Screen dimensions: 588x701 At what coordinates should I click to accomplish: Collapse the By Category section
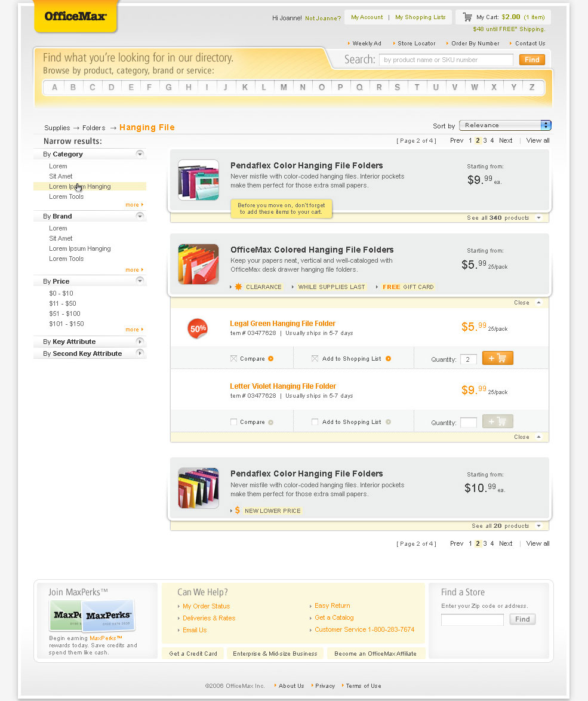pyautogui.click(x=139, y=153)
